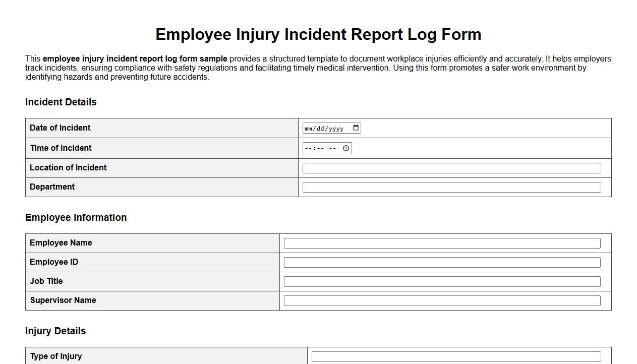
Task: Click the Employee Name text field
Action: [x=442, y=242]
